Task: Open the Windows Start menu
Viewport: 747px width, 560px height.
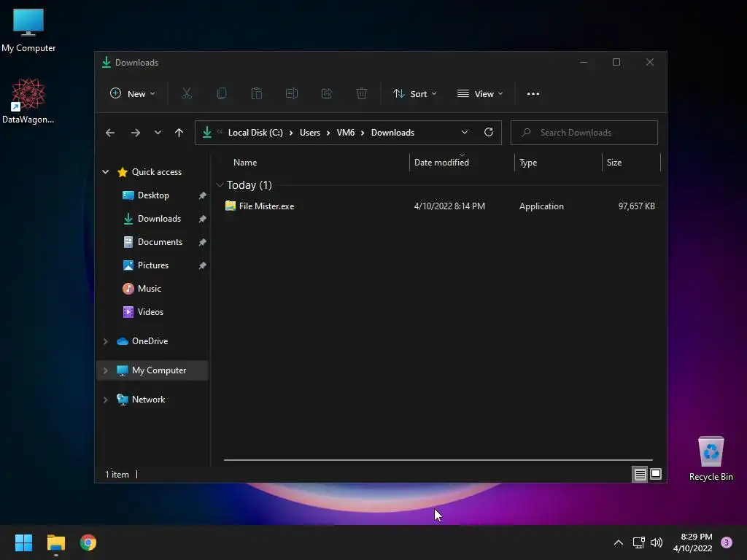Action: pyautogui.click(x=23, y=542)
